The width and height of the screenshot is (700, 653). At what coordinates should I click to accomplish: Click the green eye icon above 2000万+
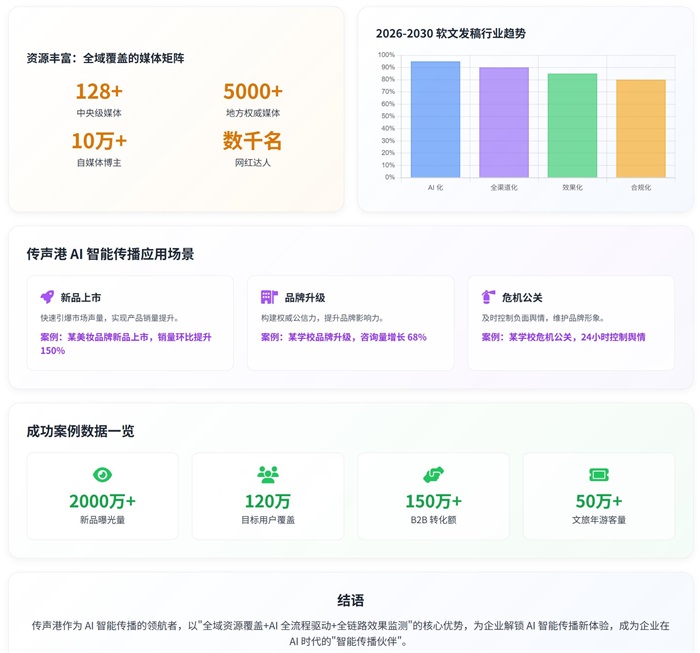click(102, 475)
